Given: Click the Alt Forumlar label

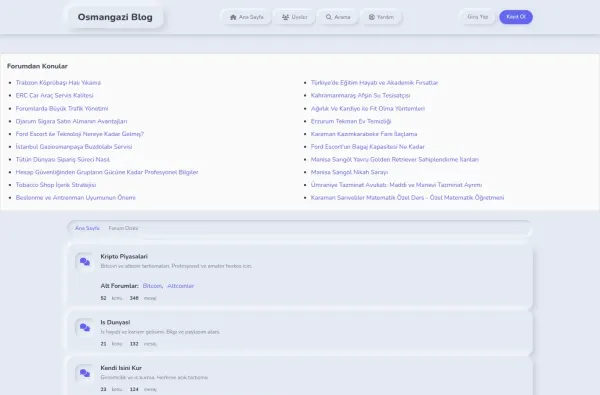Looking at the screenshot, I should point(119,286).
